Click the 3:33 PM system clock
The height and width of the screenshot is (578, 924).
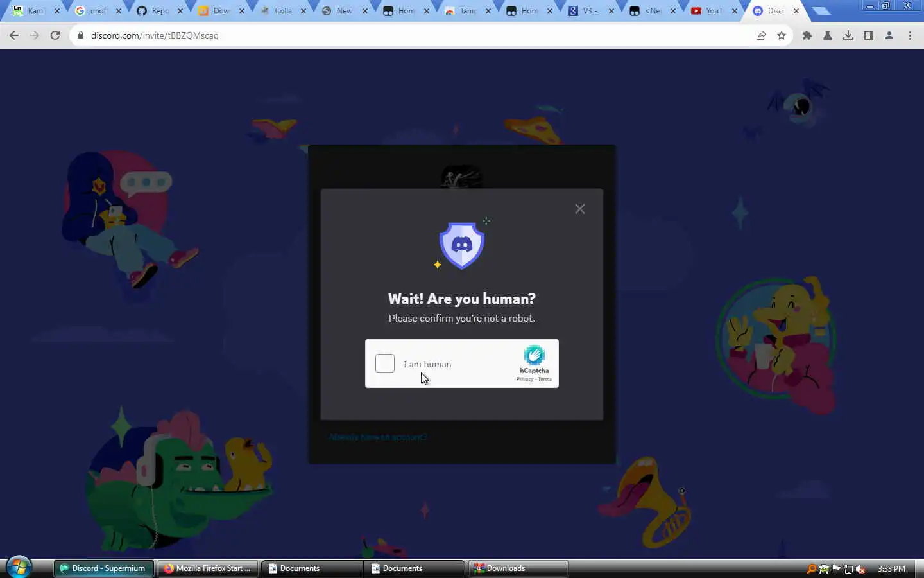[x=891, y=569]
